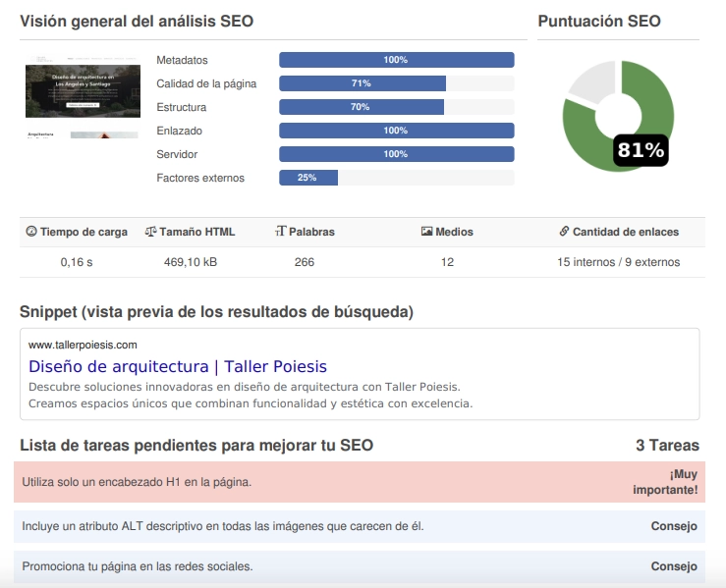Open the Diseño de arquitectura snippet title link

coord(178,367)
